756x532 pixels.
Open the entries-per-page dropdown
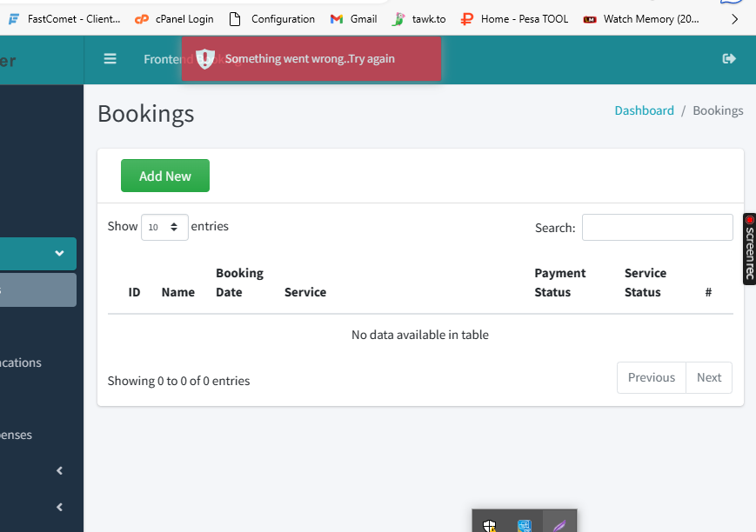tap(164, 227)
